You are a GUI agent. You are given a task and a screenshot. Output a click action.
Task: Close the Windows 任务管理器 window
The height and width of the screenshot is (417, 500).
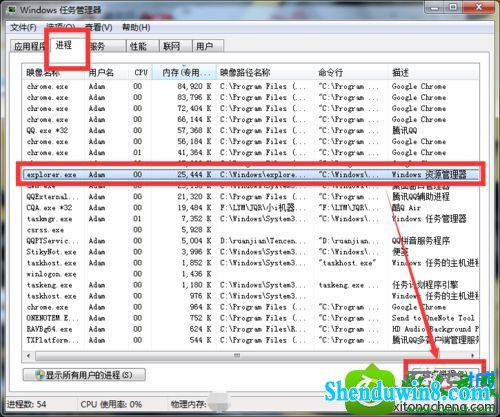[x=479, y=7]
